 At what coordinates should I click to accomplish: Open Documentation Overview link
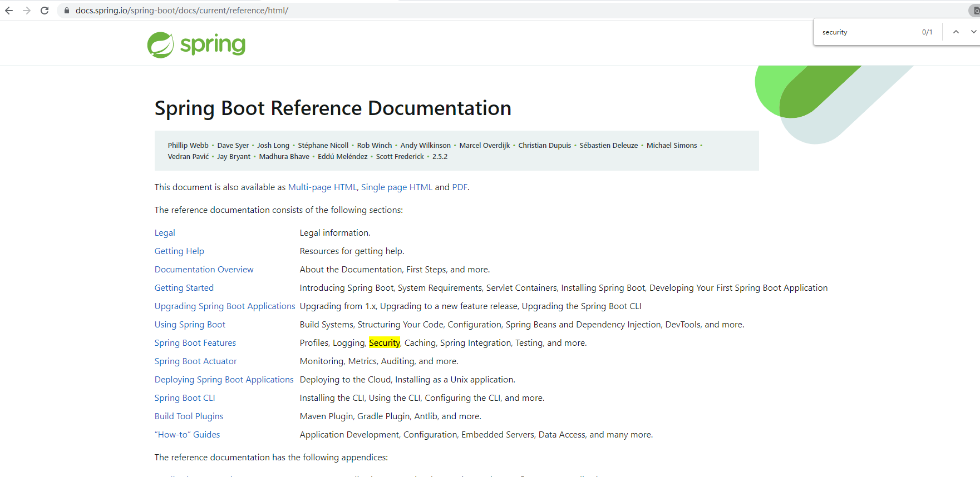(204, 270)
